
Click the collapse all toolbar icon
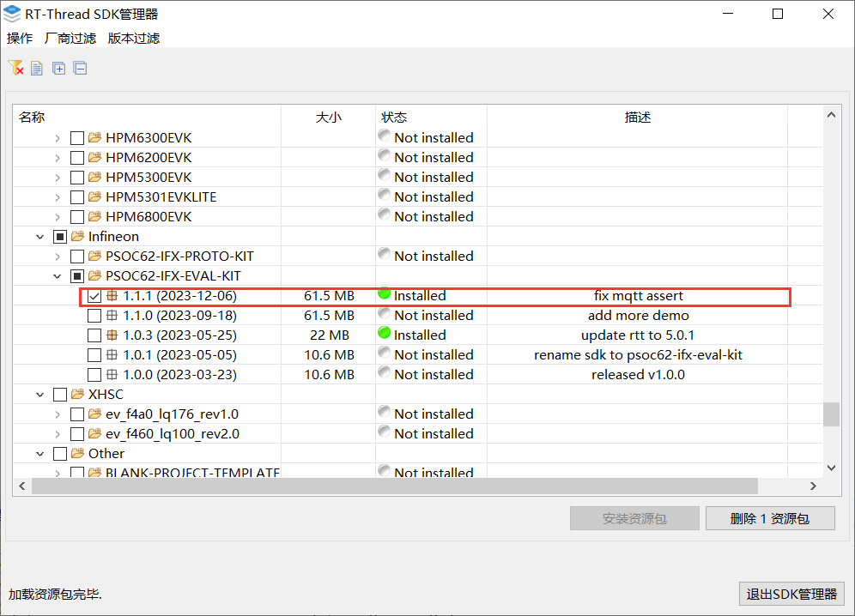click(x=80, y=68)
